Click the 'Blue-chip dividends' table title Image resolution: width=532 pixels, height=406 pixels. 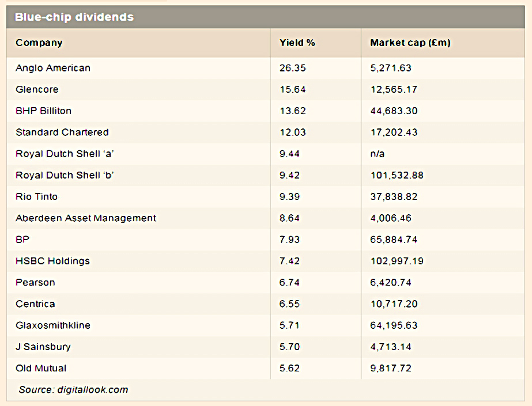coord(74,17)
